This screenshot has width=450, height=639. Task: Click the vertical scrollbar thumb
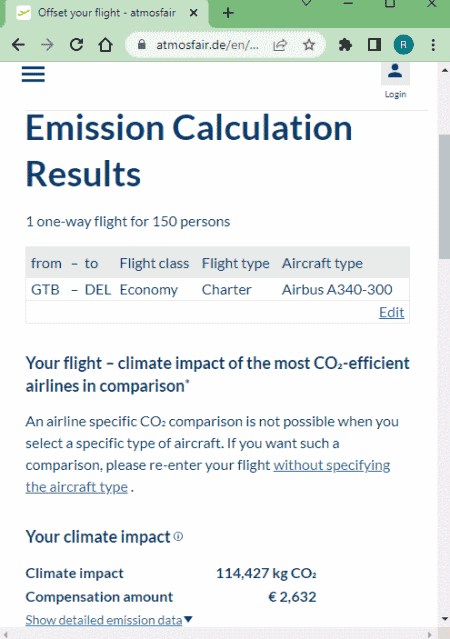(444, 196)
